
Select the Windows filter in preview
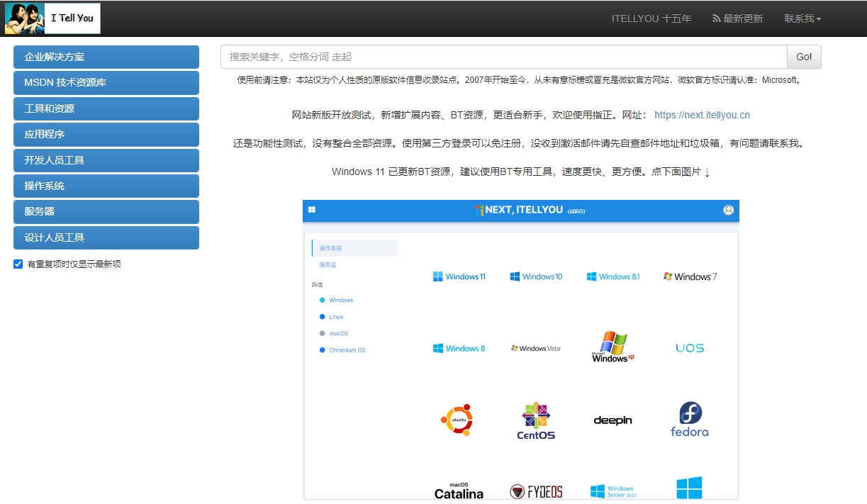[x=337, y=300]
